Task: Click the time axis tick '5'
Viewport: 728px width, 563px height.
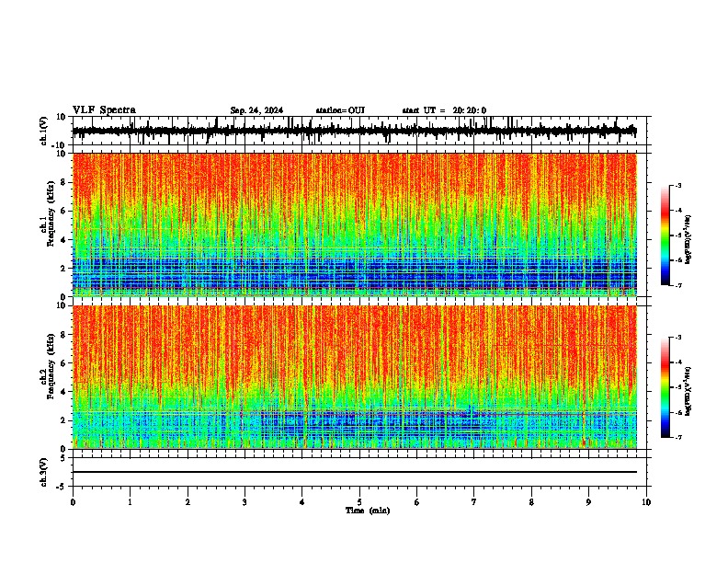Action: point(359,502)
